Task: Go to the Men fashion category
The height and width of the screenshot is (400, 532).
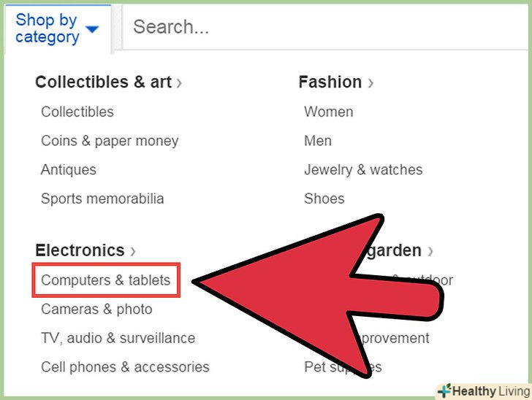Action: [318, 141]
